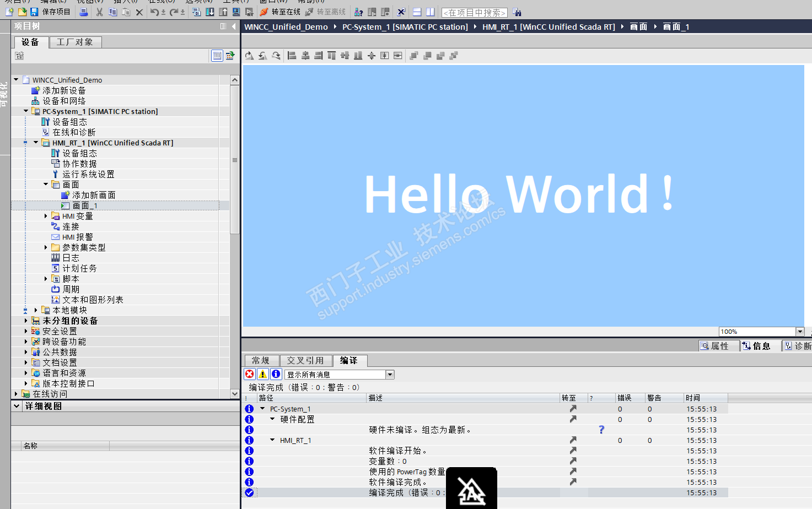Click the Download to device icon
This screenshot has width=812, height=509.
[210, 12]
